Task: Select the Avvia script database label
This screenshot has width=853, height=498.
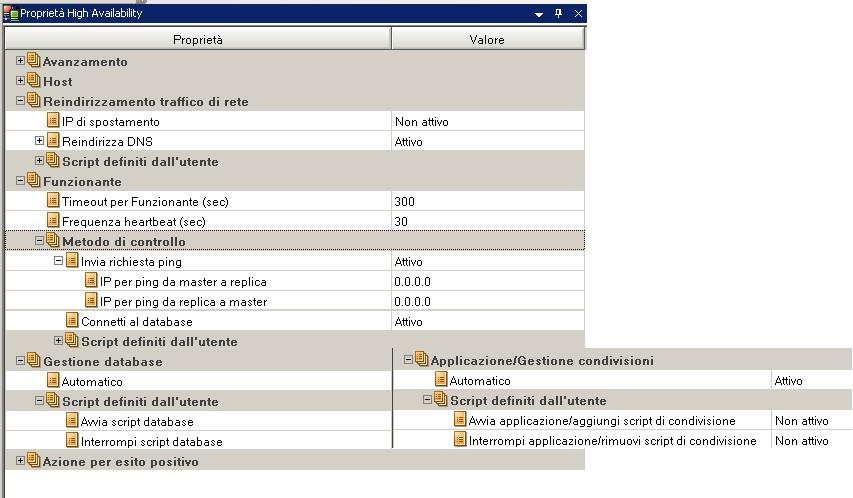Action: (137, 422)
